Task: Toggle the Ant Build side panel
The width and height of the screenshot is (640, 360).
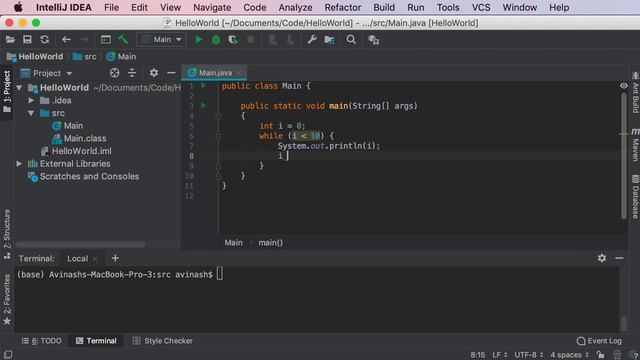Action: pyautogui.click(x=635, y=93)
